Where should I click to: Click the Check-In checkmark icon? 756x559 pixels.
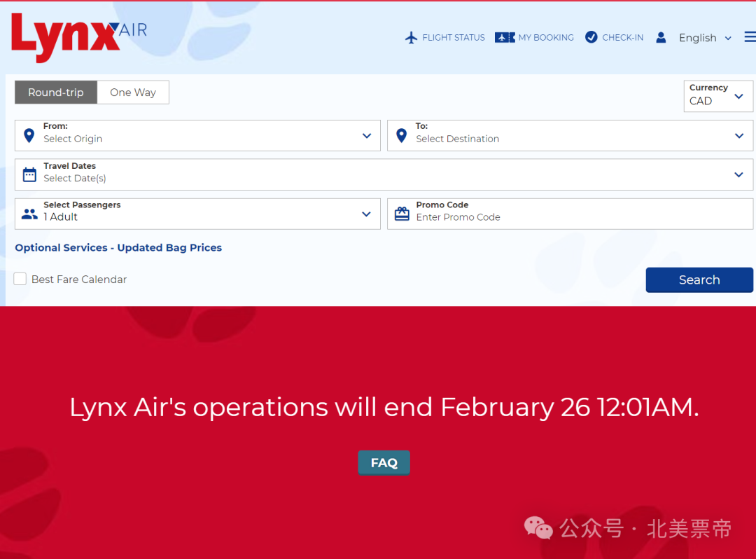point(591,37)
